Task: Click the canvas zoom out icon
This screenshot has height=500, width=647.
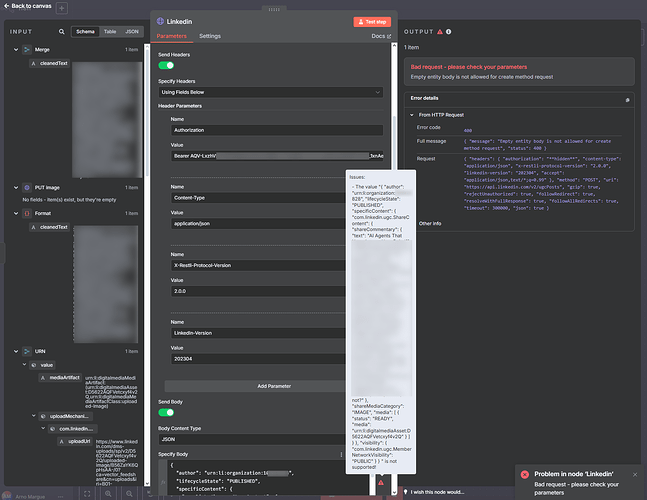Action: [129, 493]
